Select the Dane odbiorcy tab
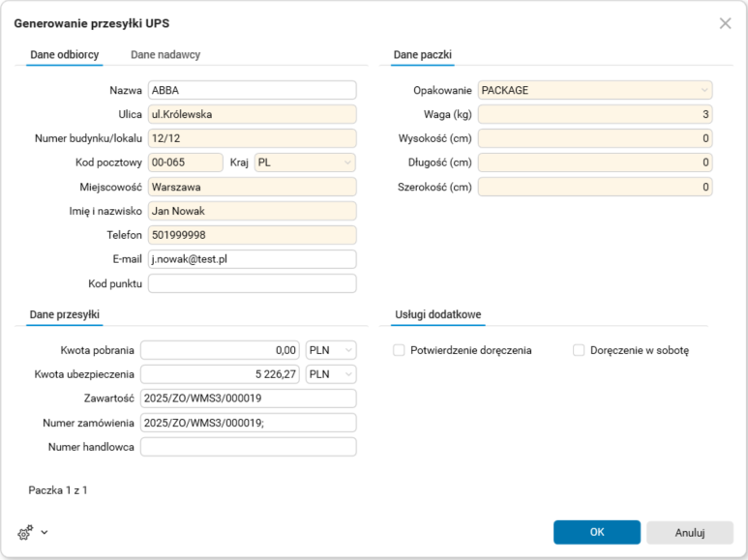Image resolution: width=748 pixels, height=560 pixels. 65,55
